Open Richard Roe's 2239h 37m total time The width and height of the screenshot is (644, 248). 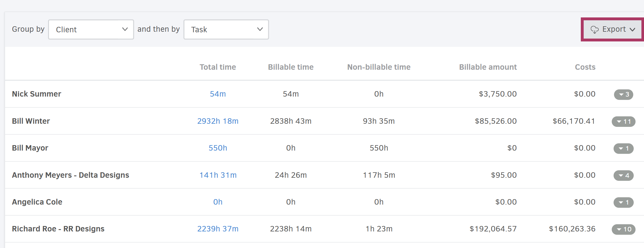[x=218, y=229]
